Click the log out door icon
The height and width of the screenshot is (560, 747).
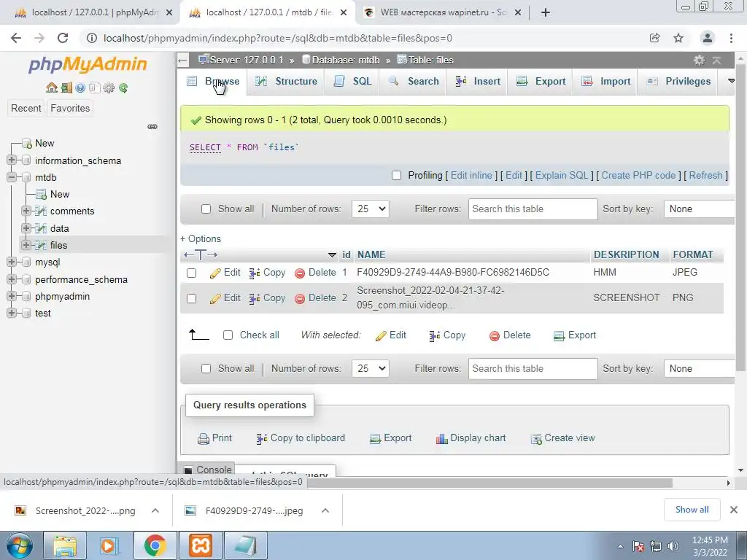click(x=66, y=87)
